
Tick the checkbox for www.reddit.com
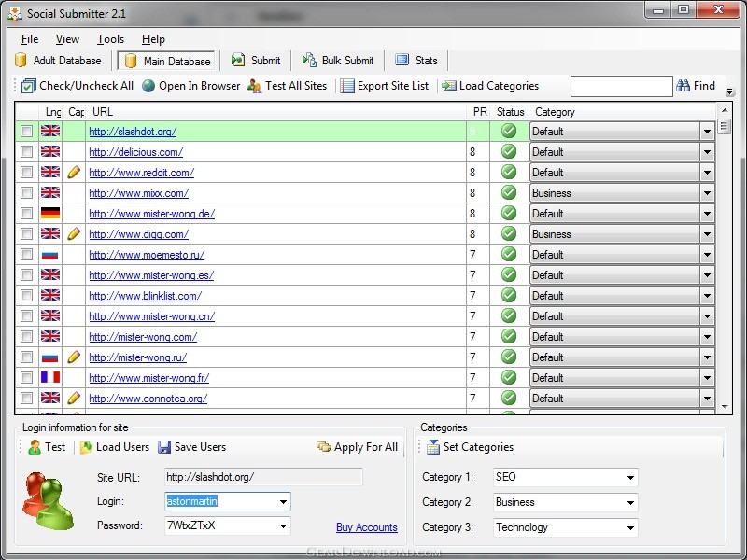(27, 173)
